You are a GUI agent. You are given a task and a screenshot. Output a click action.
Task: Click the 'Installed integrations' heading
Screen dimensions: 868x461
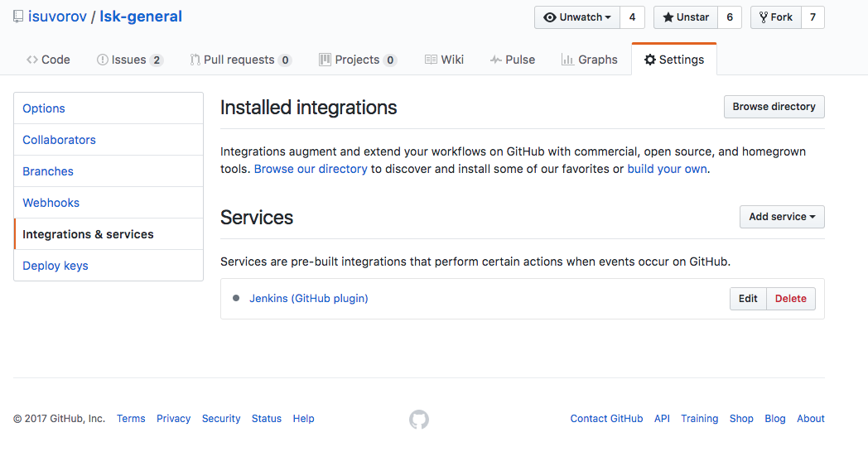point(308,108)
